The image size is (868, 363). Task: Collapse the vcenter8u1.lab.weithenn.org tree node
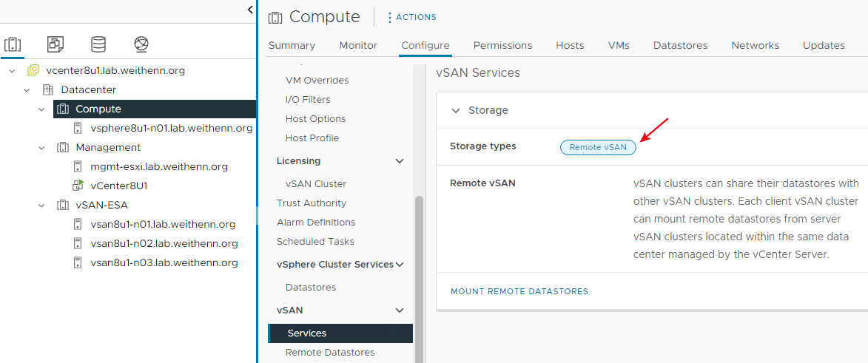(12, 71)
